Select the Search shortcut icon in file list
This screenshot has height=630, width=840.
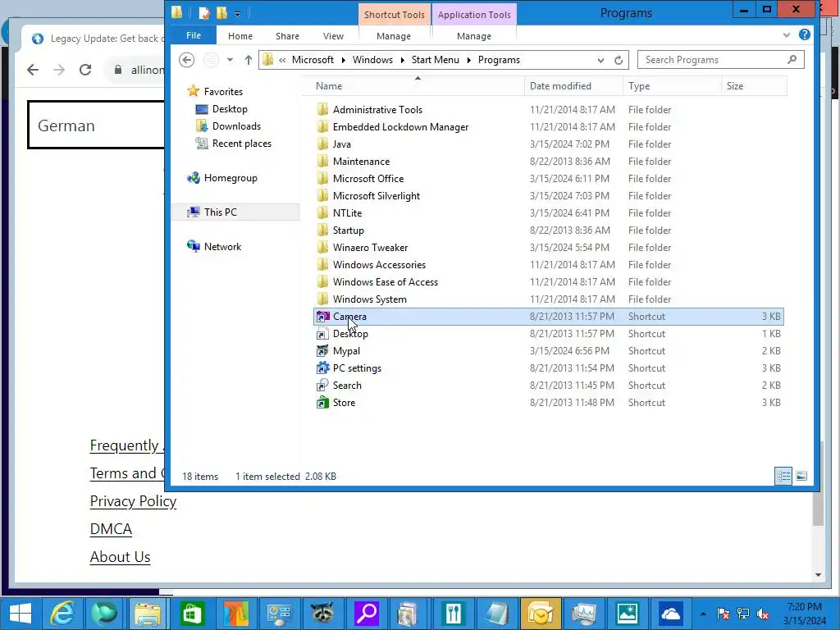click(322, 386)
